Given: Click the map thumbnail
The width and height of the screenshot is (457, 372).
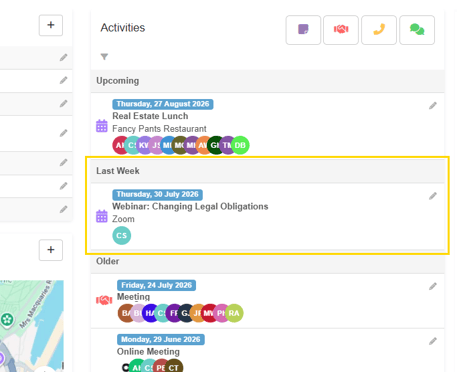Looking at the screenshot, I should pyautogui.click(x=32, y=326).
